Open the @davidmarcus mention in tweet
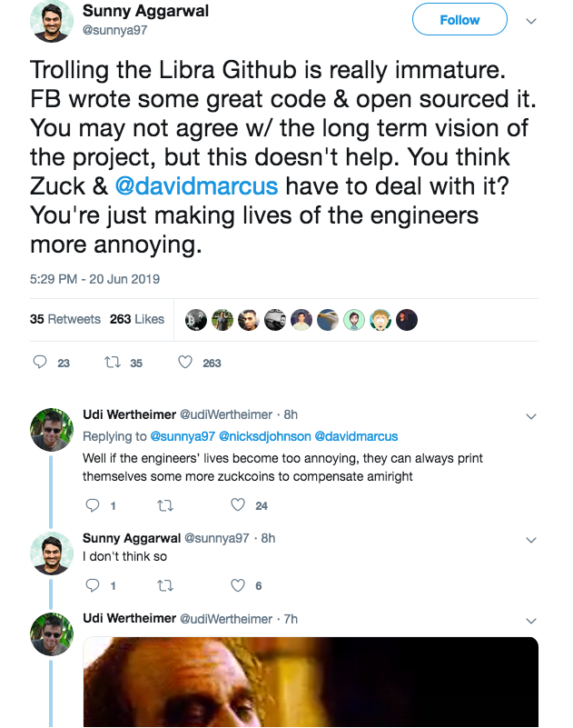Viewport: 573px width, 728px height. (195, 187)
